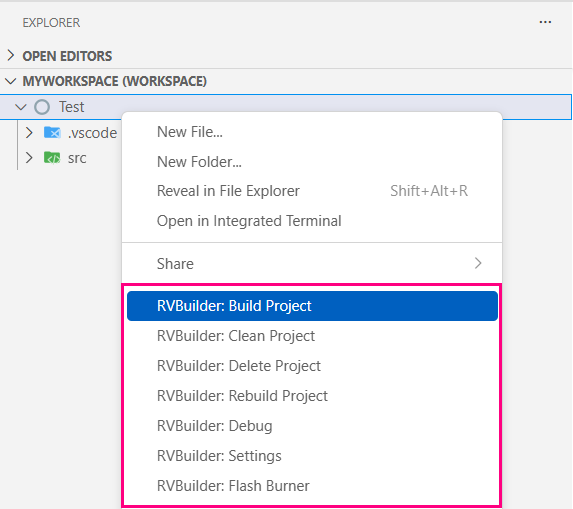
Task: Select RVBuilder: Rebuild Project
Action: pos(312,396)
